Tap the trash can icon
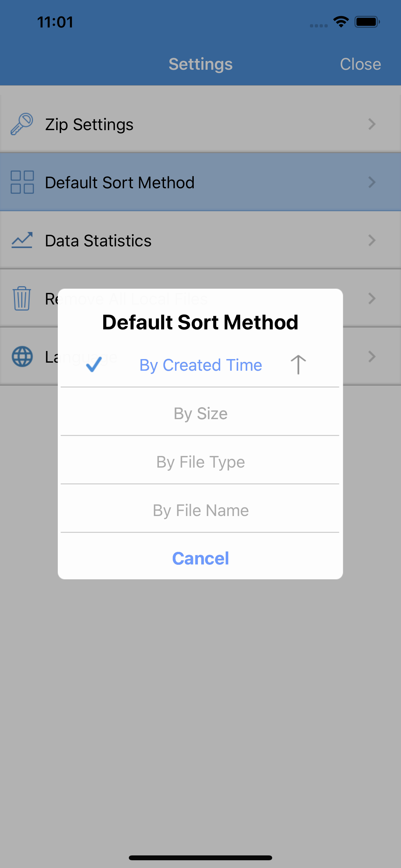This screenshot has width=401, height=868. click(x=22, y=298)
